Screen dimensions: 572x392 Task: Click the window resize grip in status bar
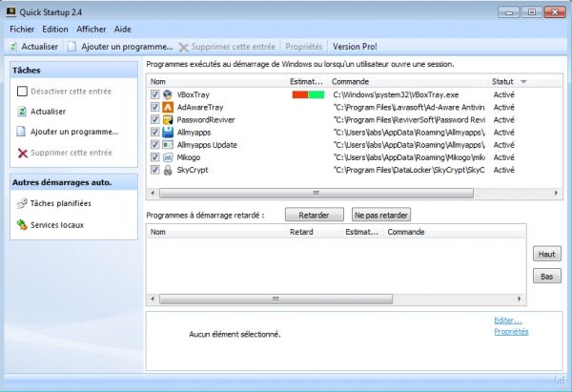pyautogui.click(x=561, y=381)
